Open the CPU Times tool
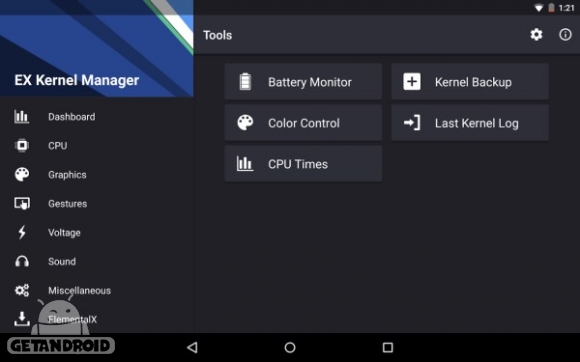The width and height of the screenshot is (580, 362). point(303,163)
